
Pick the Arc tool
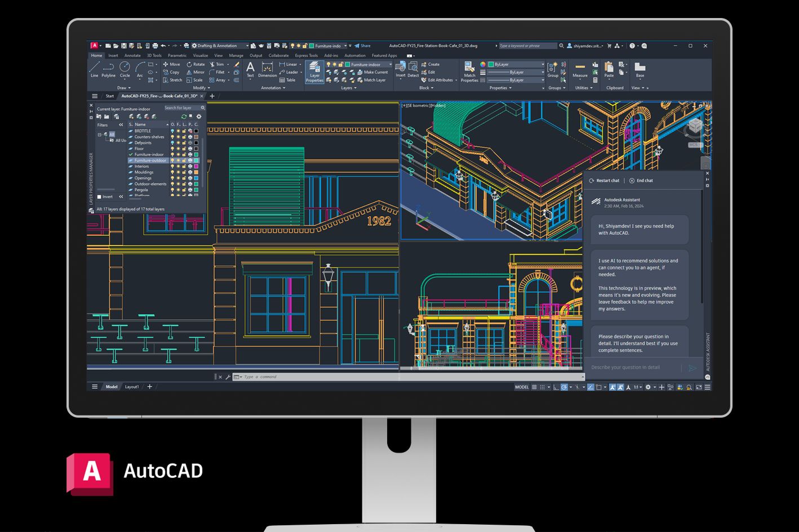pos(140,69)
